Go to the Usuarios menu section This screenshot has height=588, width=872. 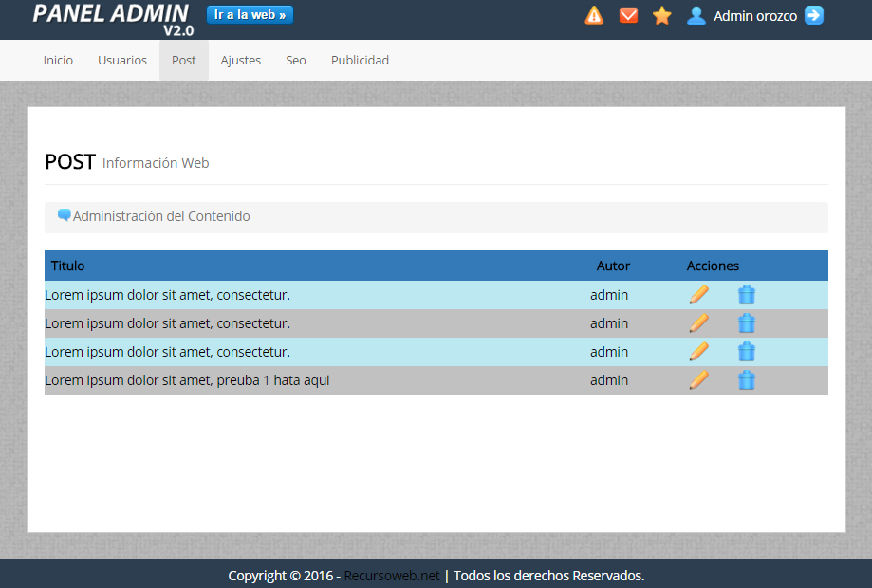point(122,60)
